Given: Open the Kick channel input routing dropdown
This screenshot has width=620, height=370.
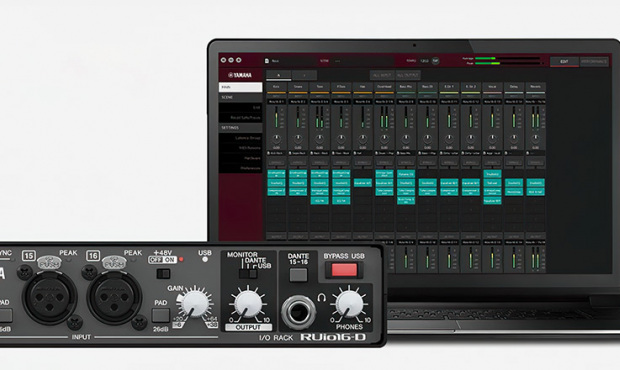Looking at the screenshot, I should [x=276, y=102].
